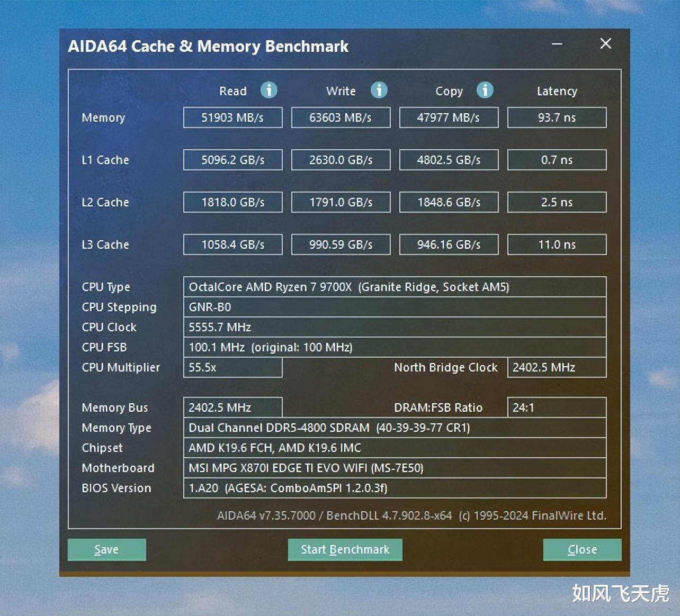This screenshot has height=616, width=680.
Task: Click the Memory Bus label
Action: (115, 408)
